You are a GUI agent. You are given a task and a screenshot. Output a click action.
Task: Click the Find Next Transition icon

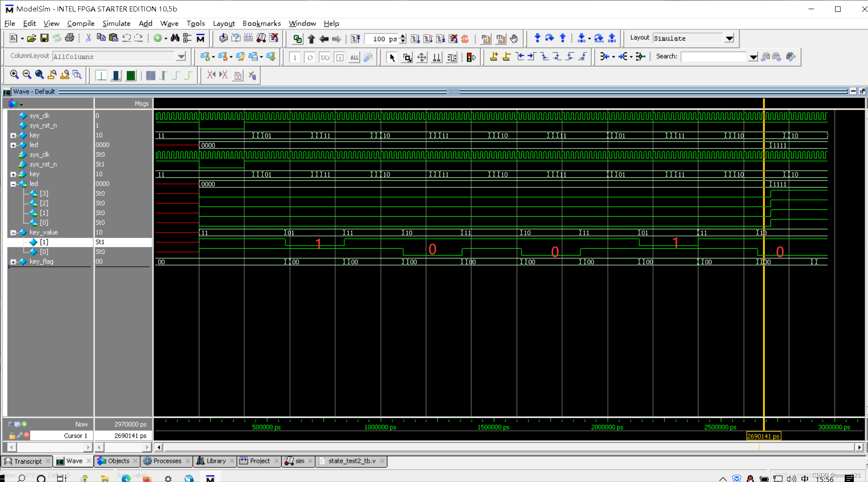(532, 57)
